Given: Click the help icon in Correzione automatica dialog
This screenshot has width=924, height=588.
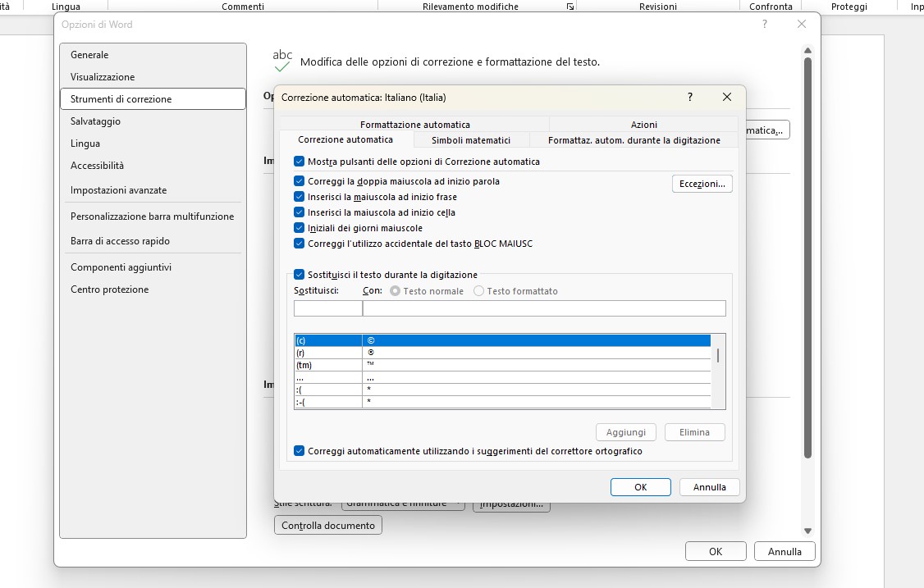Looking at the screenshot, I should [689, 97].
